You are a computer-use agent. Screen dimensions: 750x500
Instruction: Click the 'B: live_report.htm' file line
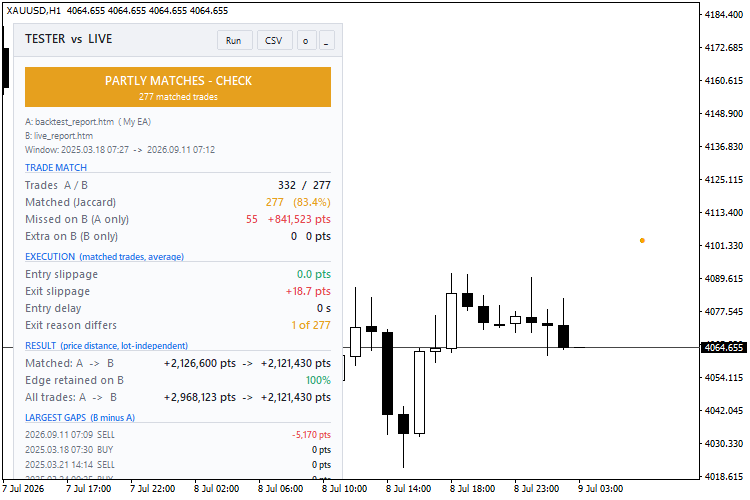59,136
